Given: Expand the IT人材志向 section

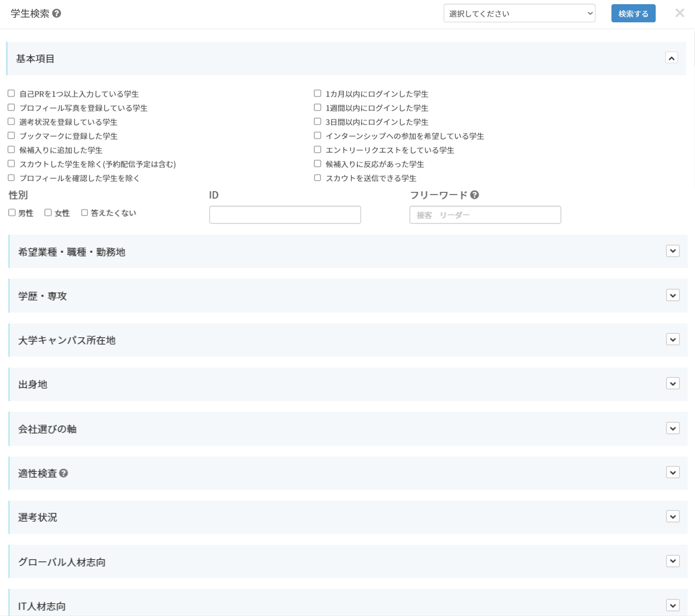Looking at the screenshot, I should 673,605.
